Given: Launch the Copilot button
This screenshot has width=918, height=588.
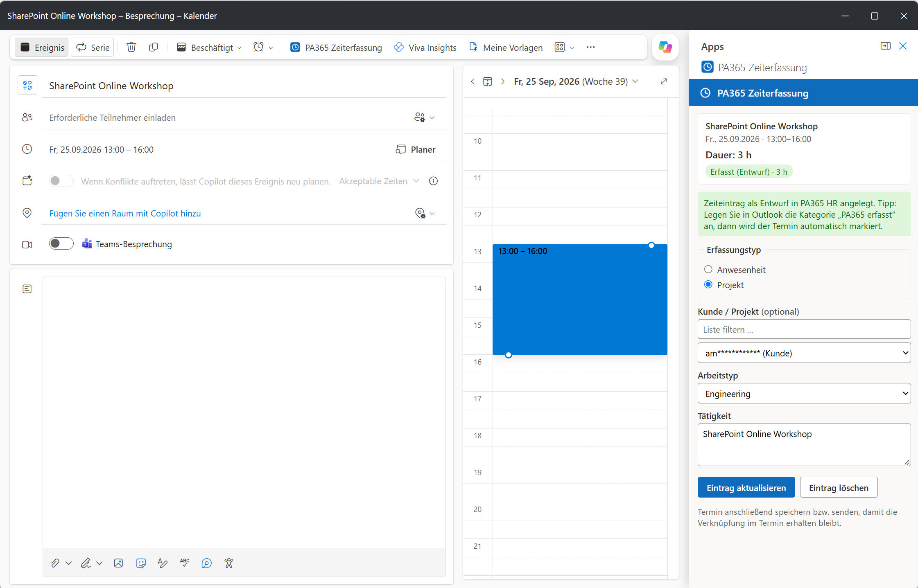Looking at the screenshot, I should [665, 47].
